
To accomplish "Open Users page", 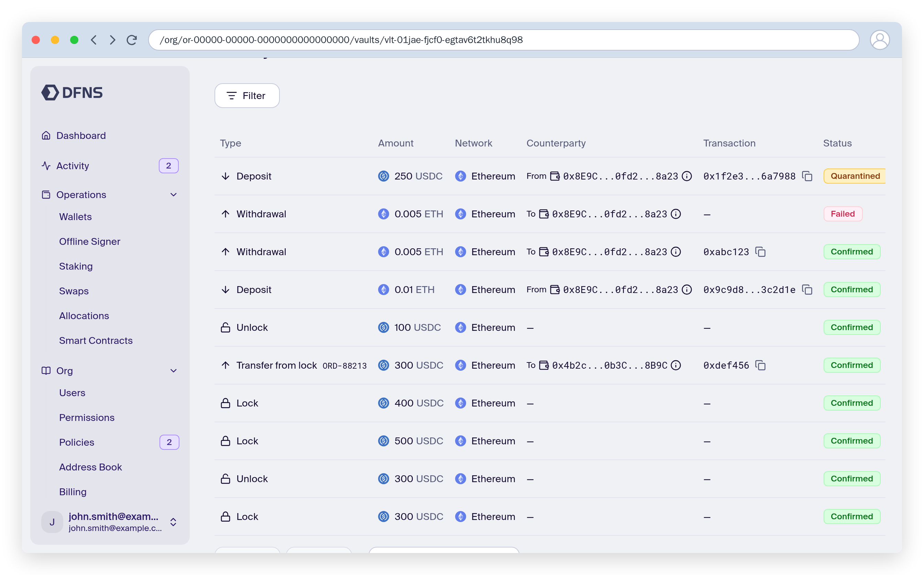I will pyautogui.click(x=72, y=393).
